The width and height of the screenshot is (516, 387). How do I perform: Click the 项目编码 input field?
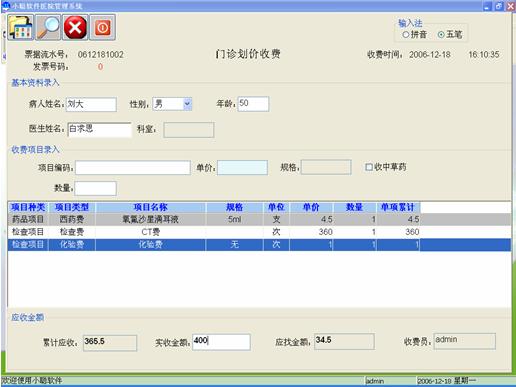(x=133, y=168)
